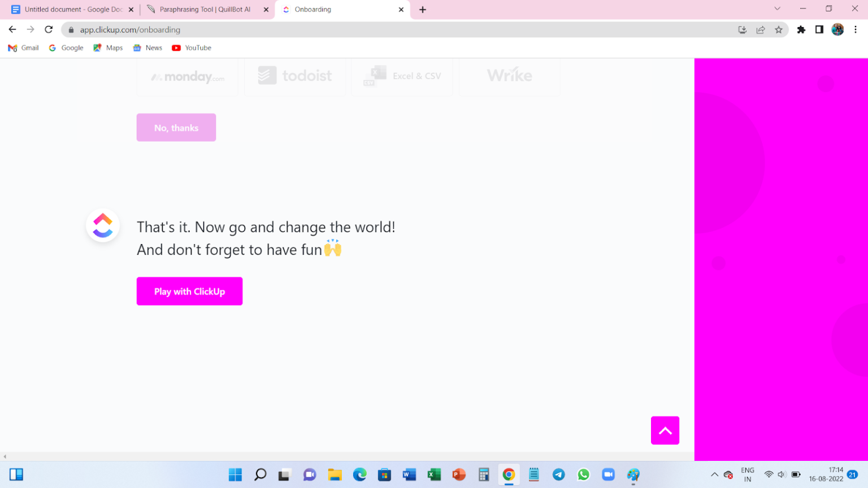Click the ENG IN language indicator

coord(747,474)
